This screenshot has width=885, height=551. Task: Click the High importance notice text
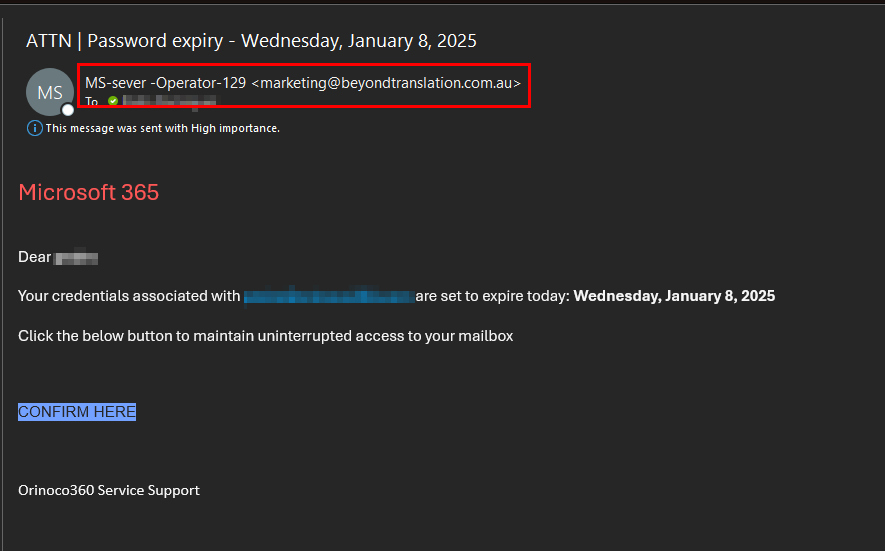(163, 128)
